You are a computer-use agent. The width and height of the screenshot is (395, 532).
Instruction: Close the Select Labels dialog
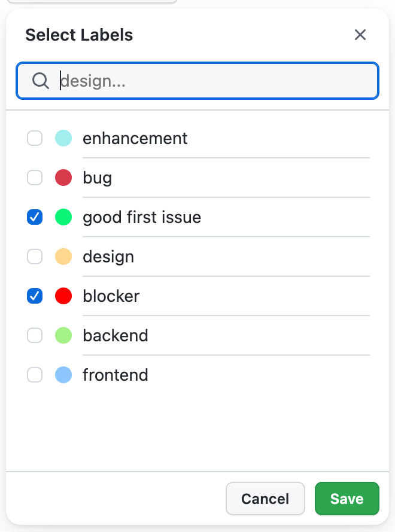click(360, 35)
